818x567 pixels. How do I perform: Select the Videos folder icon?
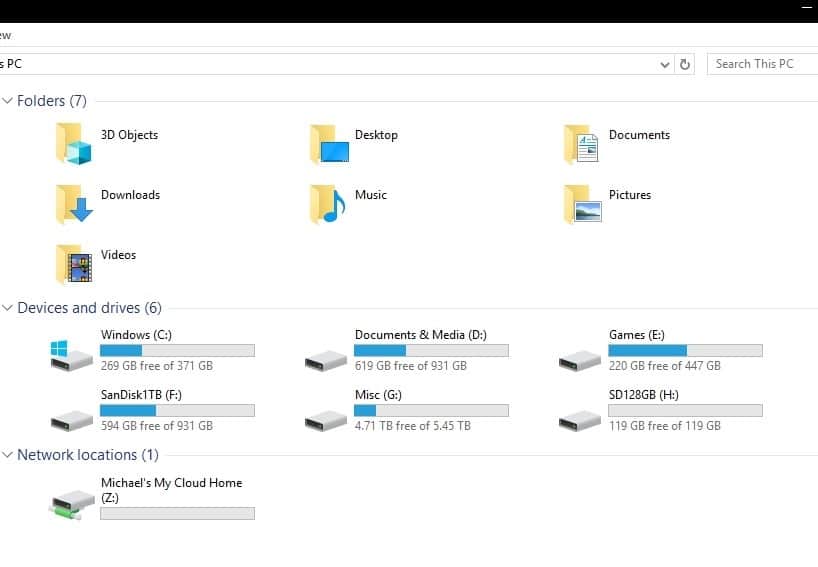tap(74, 264)
